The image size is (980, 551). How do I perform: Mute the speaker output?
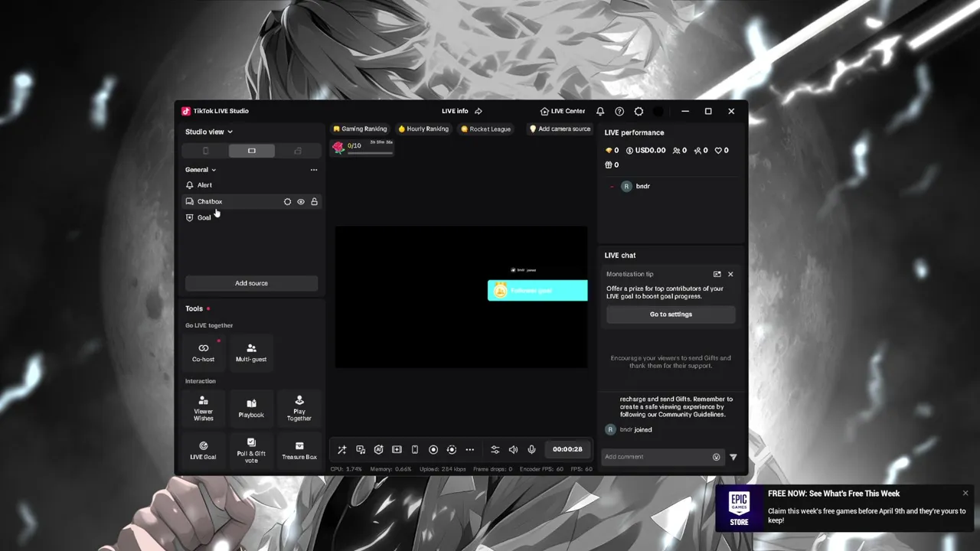(x=513, y=449)
